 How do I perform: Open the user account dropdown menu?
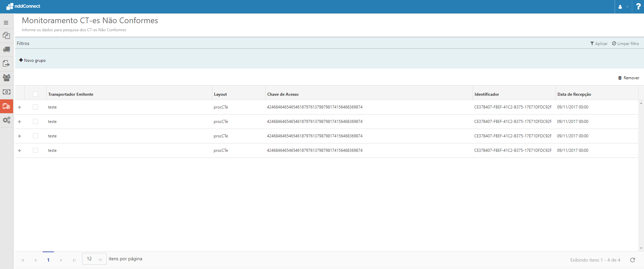tap(623, 7)
